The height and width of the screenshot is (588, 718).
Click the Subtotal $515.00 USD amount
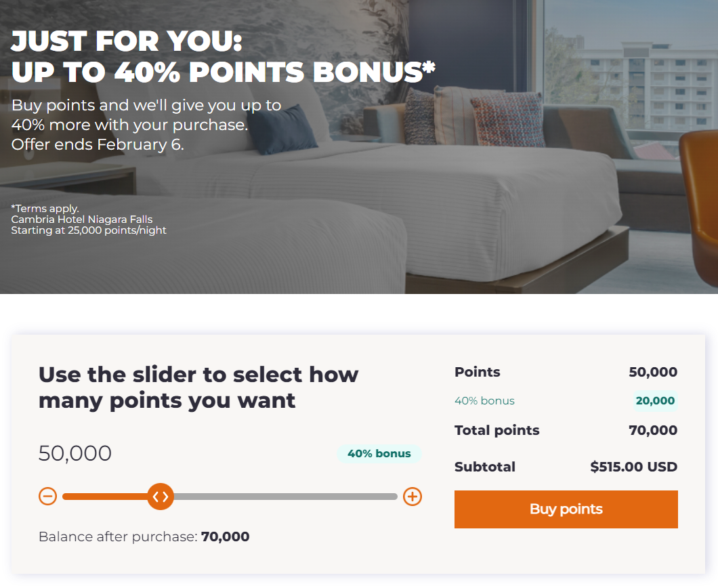point(634,467)
